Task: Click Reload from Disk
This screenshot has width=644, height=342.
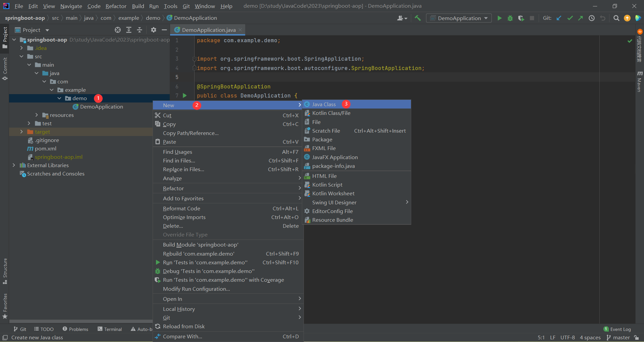Action: coord(228,326)
